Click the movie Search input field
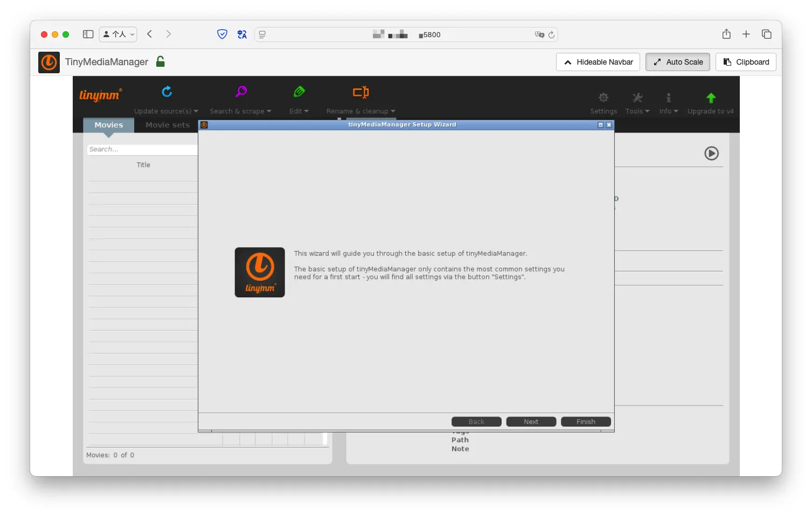812x516 pixels. pos(142,150)
